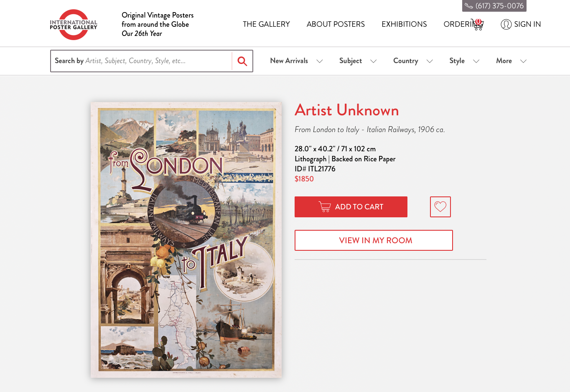The height and width of the screenshot is (392, 570).
Task: Click the International Poster Gallery logo
Action: click(x=74, y=25)
